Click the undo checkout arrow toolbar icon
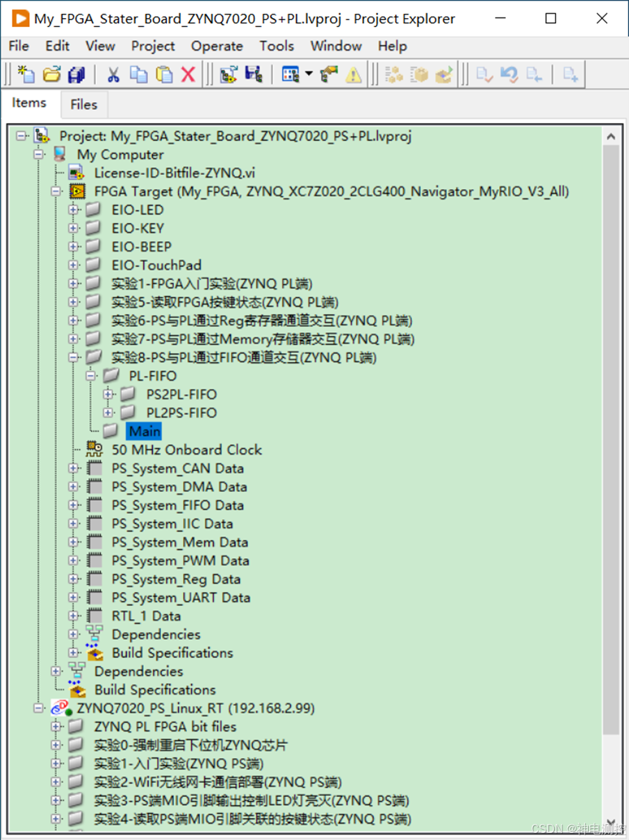Screen dimensions: 629x840 coord(509,74)
